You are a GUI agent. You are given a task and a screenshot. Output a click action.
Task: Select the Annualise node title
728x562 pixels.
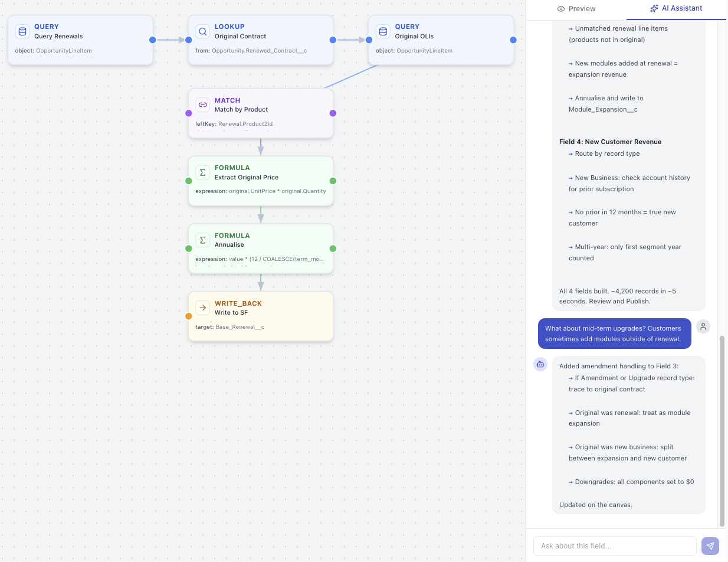(x=229, y=244)
